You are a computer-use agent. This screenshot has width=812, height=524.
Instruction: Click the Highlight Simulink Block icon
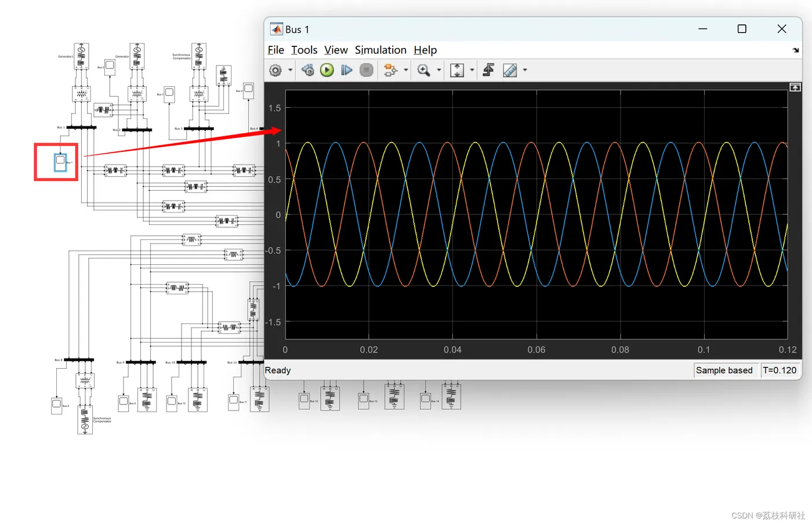390,70
